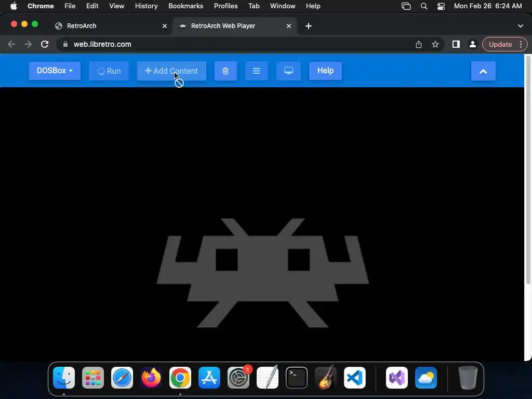Viewport: 532px width, 399px height.
Task: Select the RetroArch Web Player tab
Action: pos(234,26)
